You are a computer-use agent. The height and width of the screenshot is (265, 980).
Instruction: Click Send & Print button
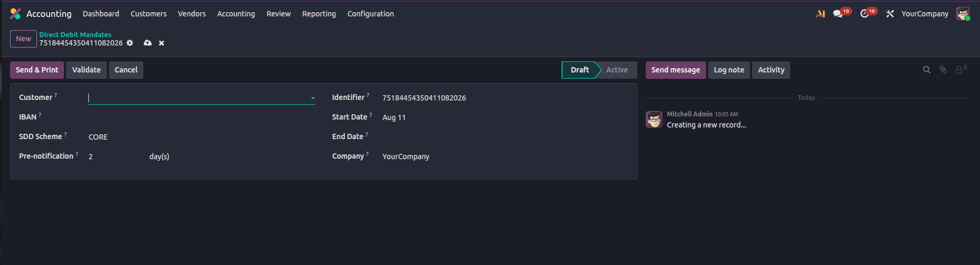click(37, 70)
